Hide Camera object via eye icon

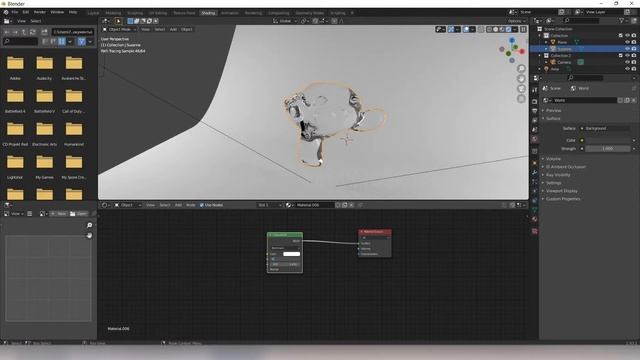click(627, 62)
